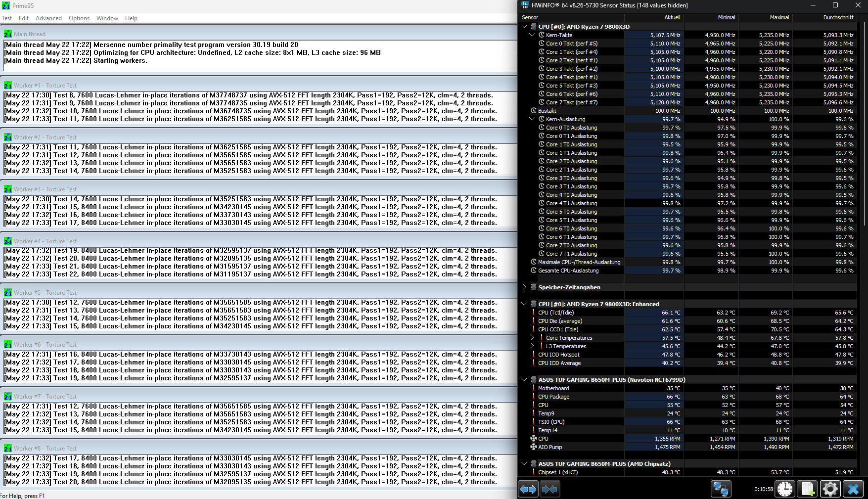Open the Options menu in Prime95
868x499 pixels.
[x=79, y=18]
